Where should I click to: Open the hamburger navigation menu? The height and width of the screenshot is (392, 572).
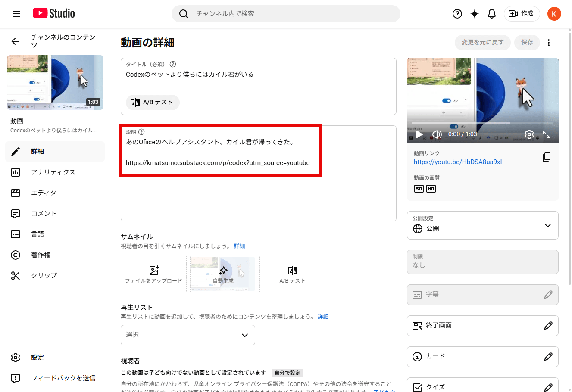pos(16,14)
